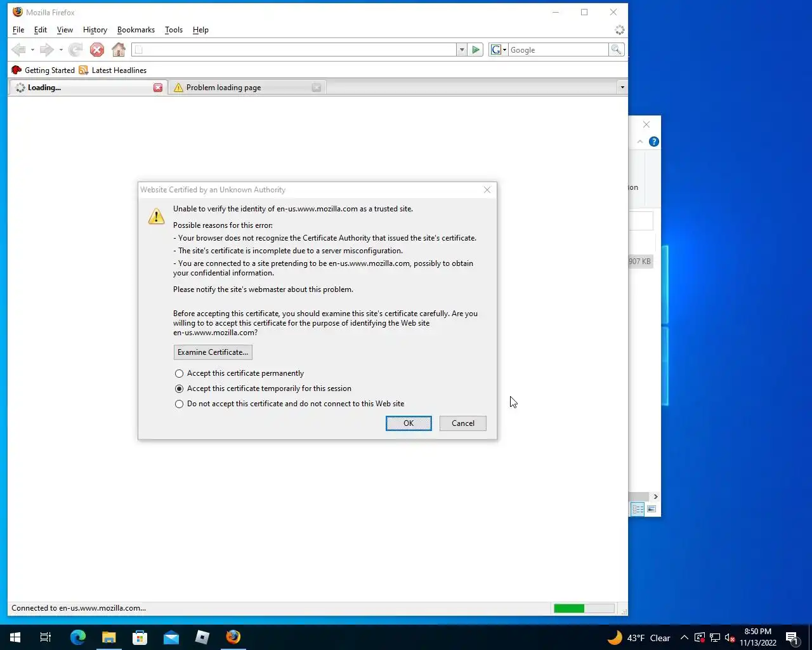Launch Microsoft Edge from the taskbar
The height and width of the screenshot is (650, 812).
[x=78, y=637]
